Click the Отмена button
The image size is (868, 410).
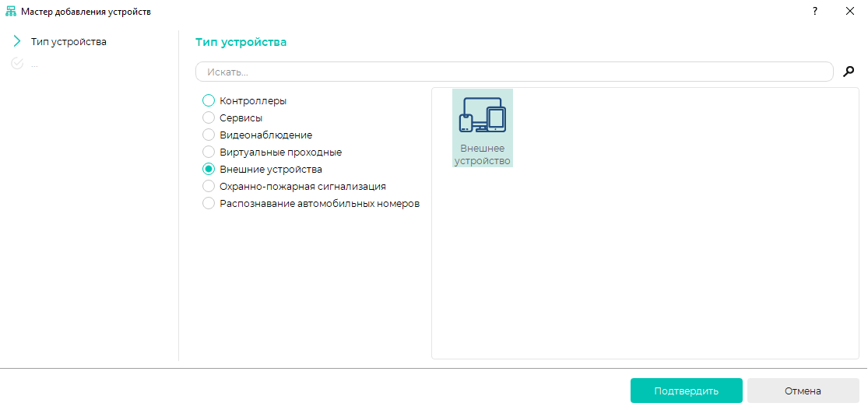[x=803, y=391]
